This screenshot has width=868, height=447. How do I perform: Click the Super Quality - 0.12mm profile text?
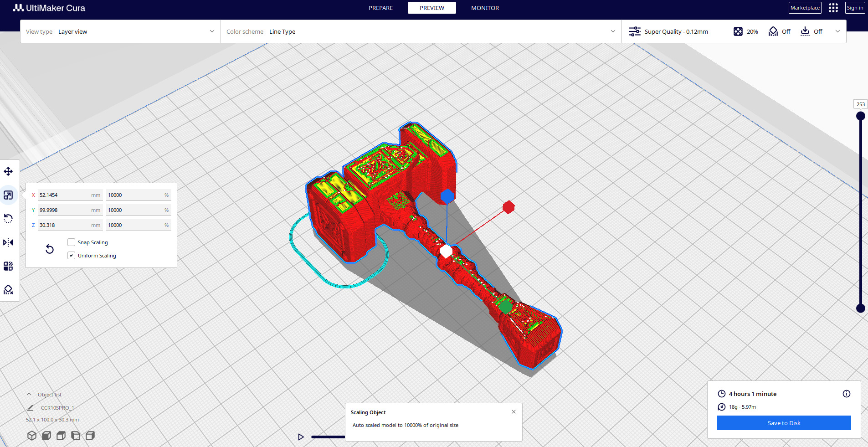[x=676, y=31]
